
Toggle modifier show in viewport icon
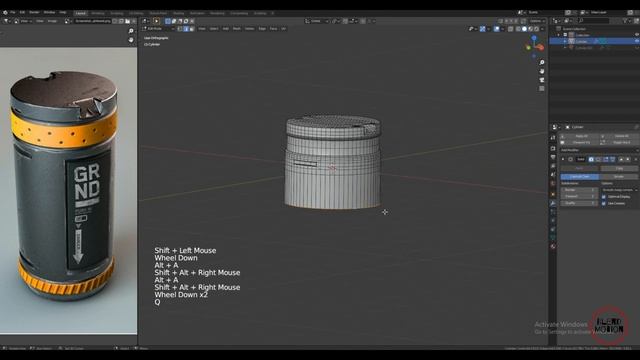click(x=598, y=159)
